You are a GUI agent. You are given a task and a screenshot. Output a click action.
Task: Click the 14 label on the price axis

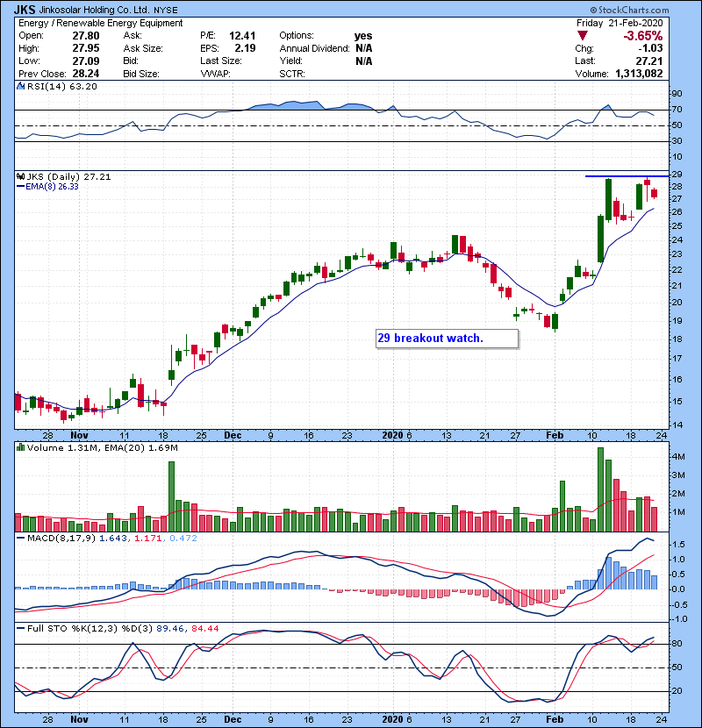pyautogui.click(x=677, y=425)
